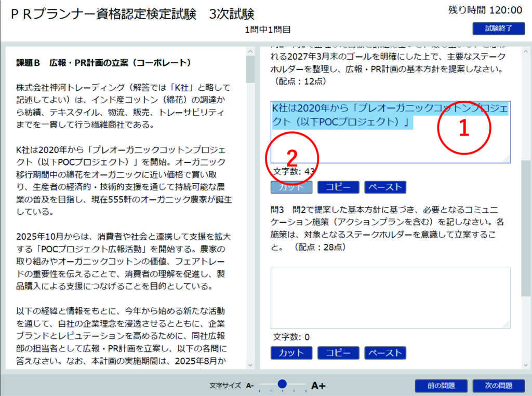Viewport: 532px width, 396px height.
Task: Click the question 3 text area resize handle
Action: [x=507, y=324]
